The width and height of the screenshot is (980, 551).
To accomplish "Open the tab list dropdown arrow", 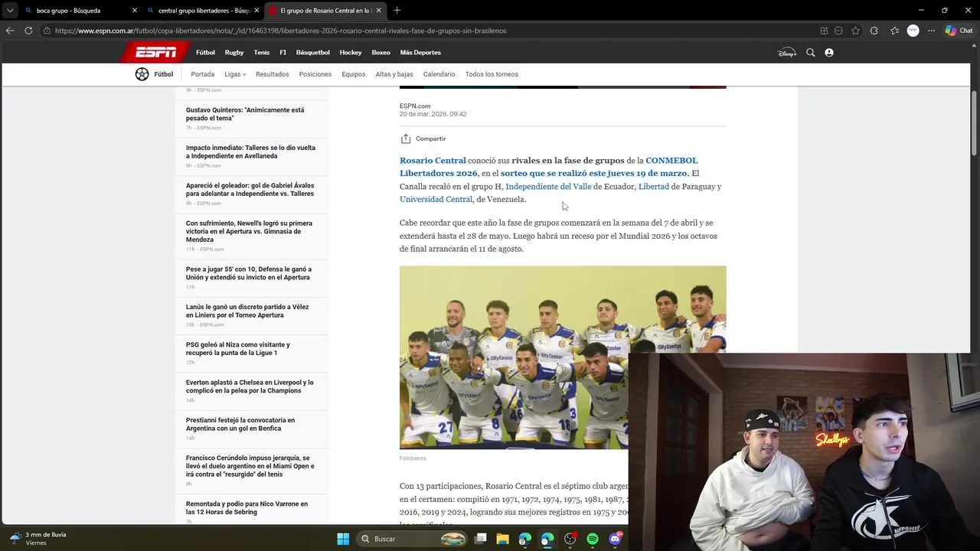I will click(x=10, y=11).
